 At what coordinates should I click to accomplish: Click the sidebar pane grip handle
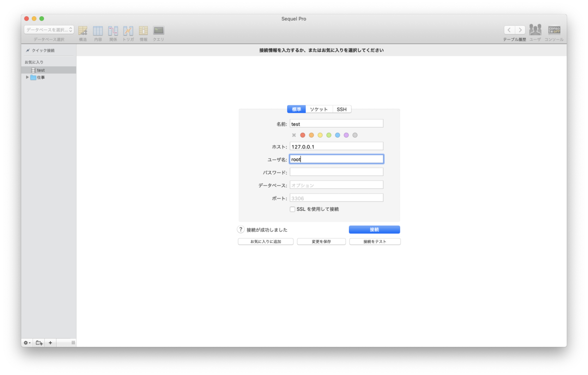click(x=73, y=343)
